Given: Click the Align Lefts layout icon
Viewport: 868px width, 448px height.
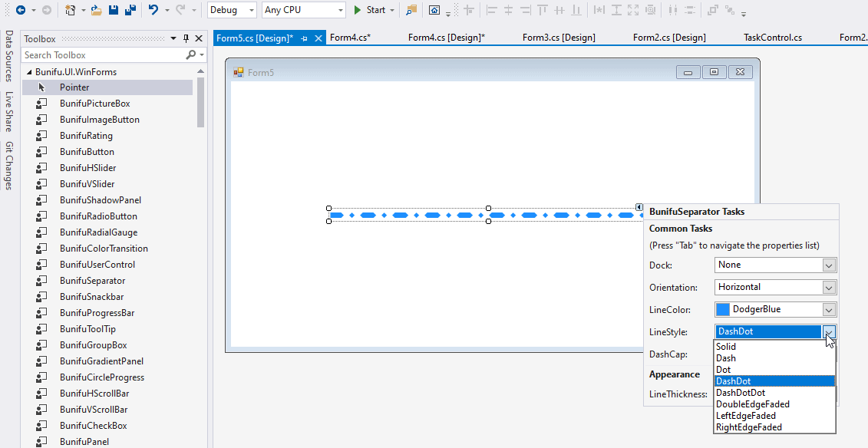Looking at the screenshot, I should pos(492,10).
